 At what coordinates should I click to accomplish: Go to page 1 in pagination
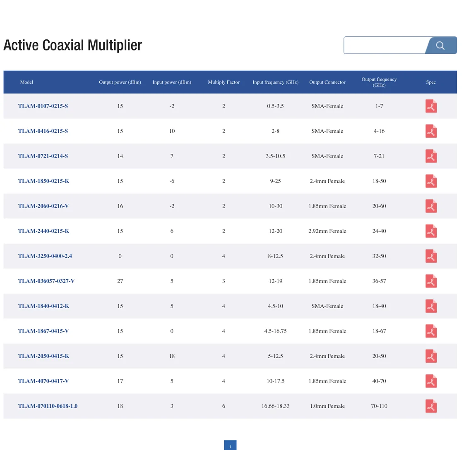(230, 446)
